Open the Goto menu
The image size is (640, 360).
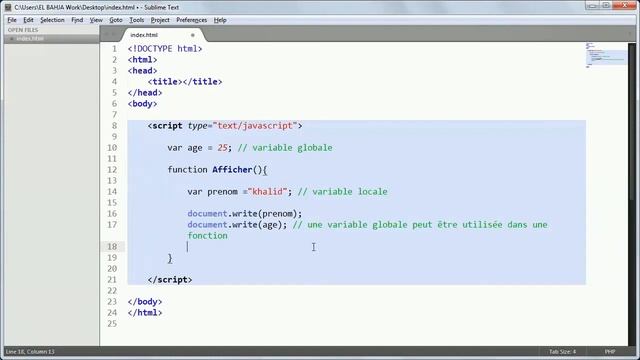(116, 20)
